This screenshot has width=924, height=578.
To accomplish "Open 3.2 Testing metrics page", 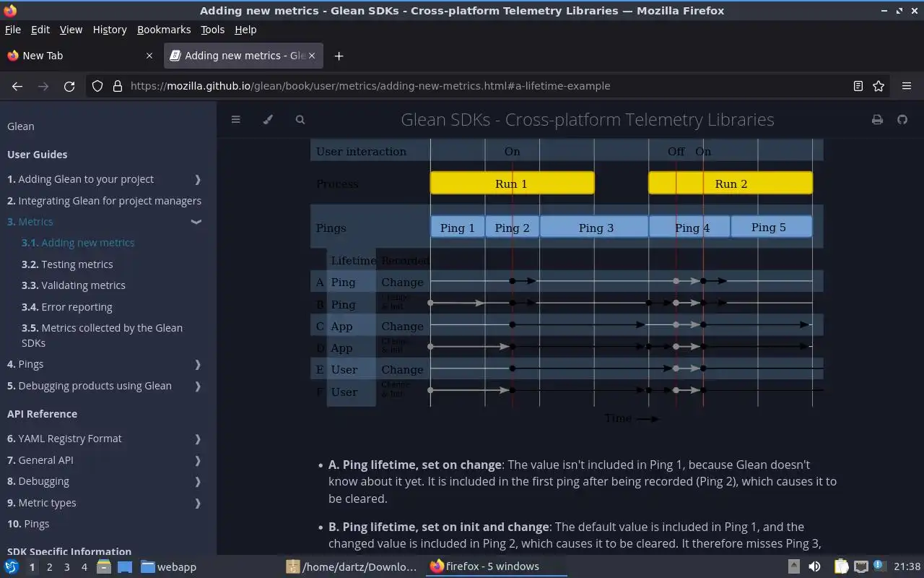I will [67, 264].
